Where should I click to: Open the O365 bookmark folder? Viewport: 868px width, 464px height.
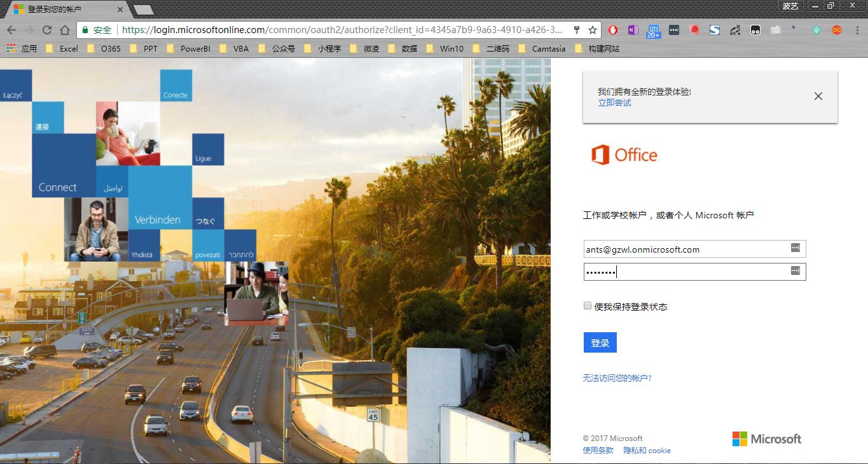(104, 48)
